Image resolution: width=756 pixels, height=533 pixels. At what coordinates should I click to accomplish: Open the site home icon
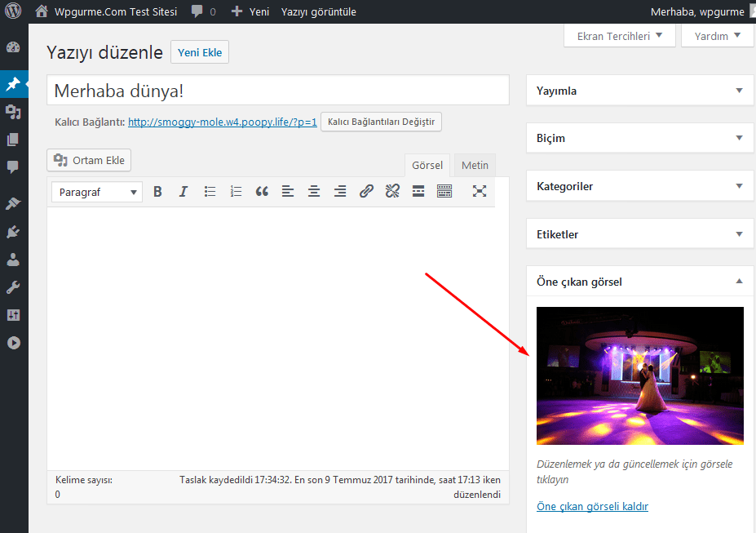pos(42,11)
